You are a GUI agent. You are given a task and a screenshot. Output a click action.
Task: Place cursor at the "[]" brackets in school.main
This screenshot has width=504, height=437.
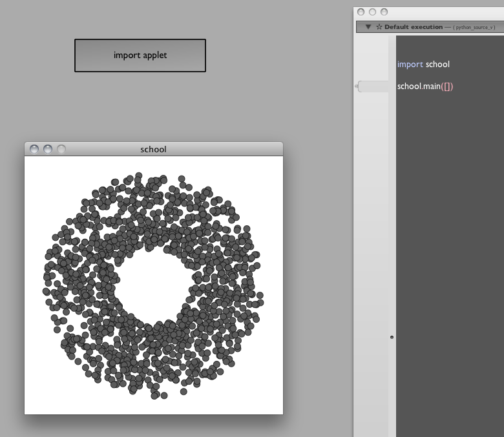447,86
